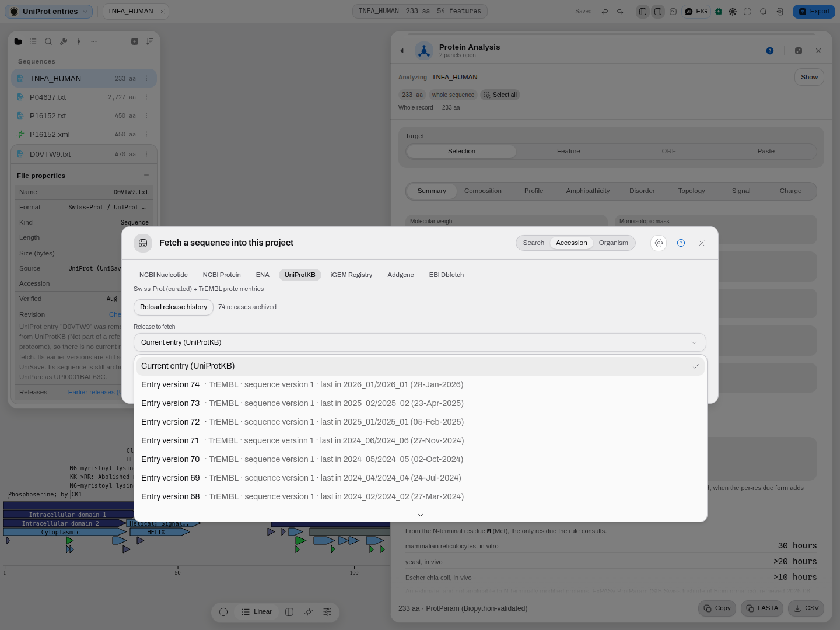Click the Protein Analysis back arrow
This screenshot has height=630, width=840.
coord(402,51)
